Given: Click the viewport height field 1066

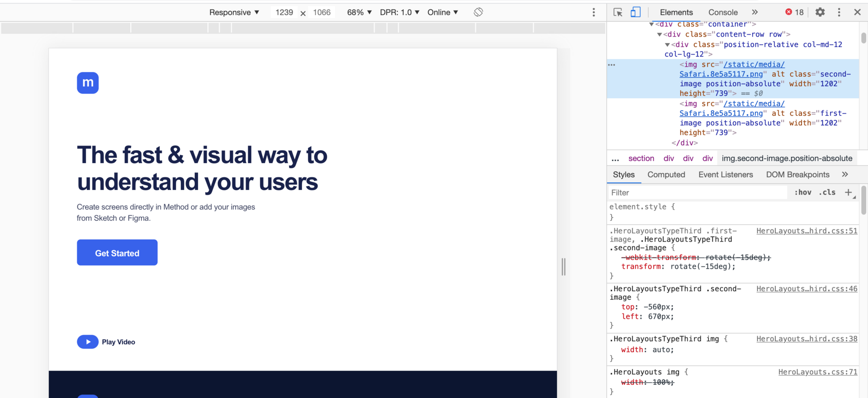Looking at the screenshot, I should point(322,12).
